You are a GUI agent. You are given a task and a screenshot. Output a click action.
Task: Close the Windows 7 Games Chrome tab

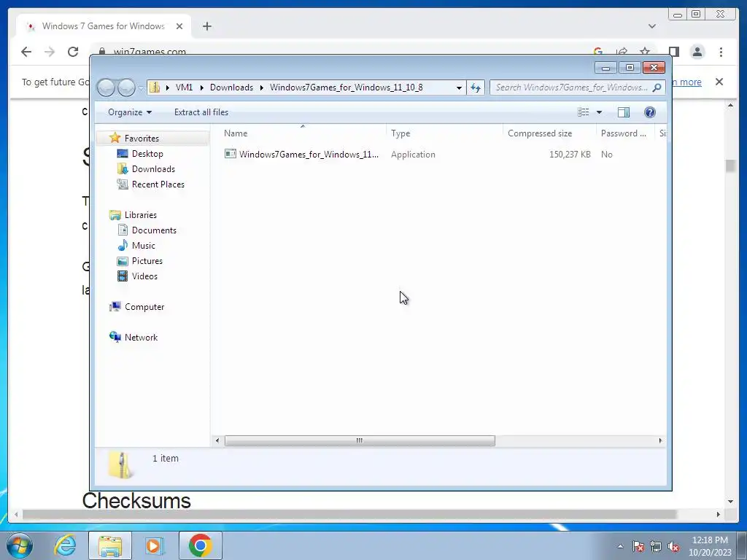(179, 26)
